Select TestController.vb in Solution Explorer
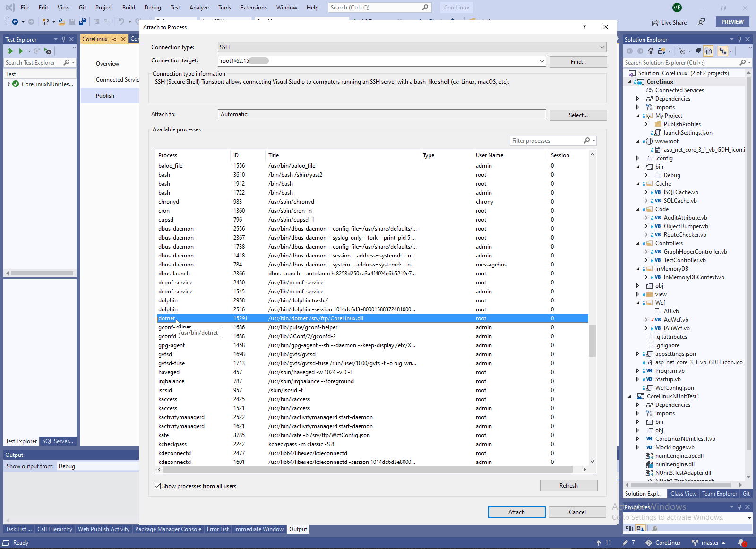This screenshot has height=549, width=756. point(685,260)
